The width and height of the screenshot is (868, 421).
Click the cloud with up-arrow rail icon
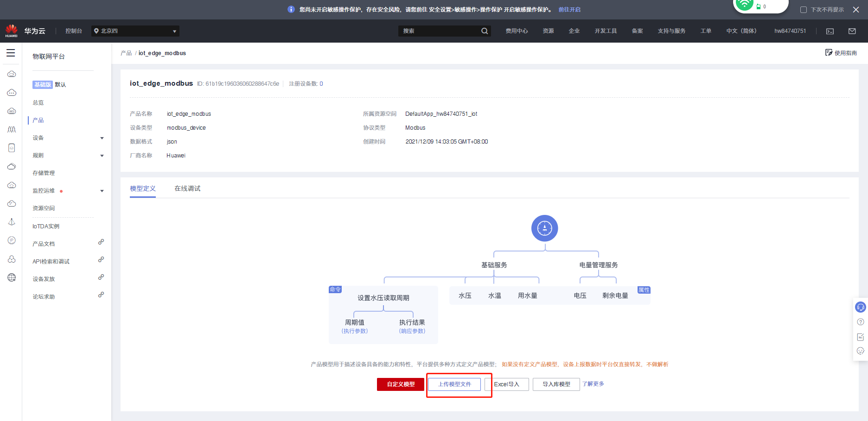pyautogui.click(x=12, y=185)
